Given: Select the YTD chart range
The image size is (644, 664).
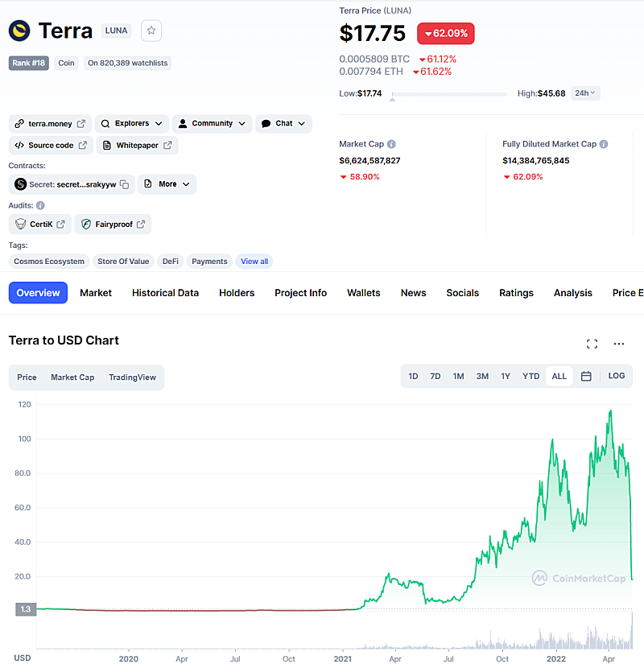Looking at the screenshot, I should coord(530,376).
